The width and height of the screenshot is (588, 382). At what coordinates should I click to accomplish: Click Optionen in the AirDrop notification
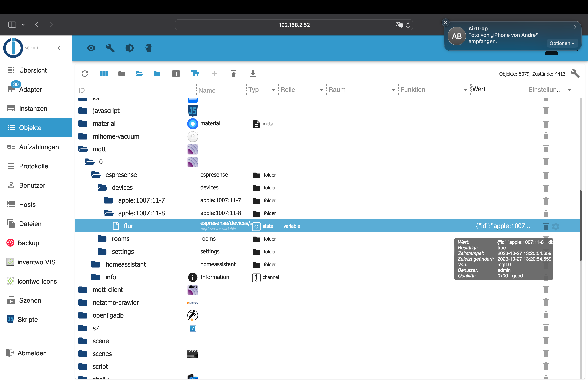coord(562,43)
